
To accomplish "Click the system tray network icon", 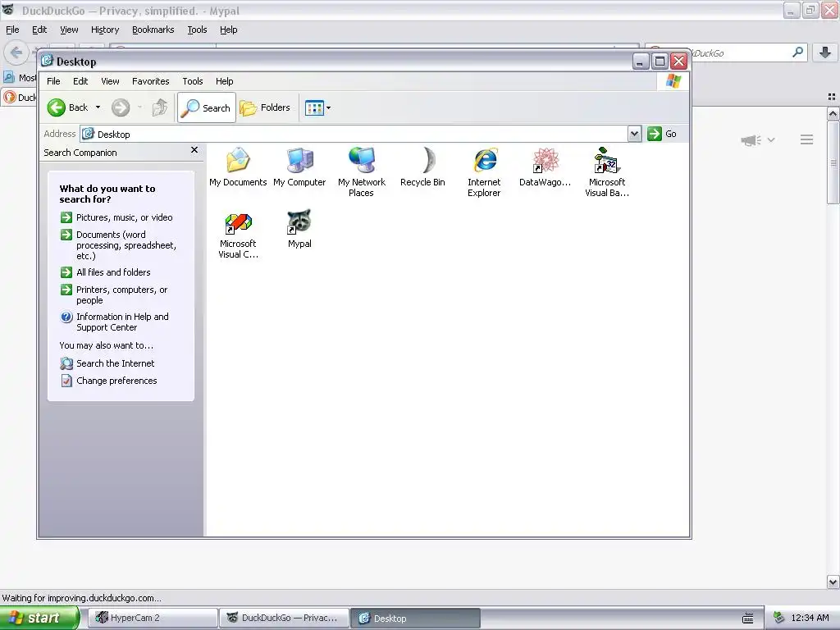I will coord(779,618).
